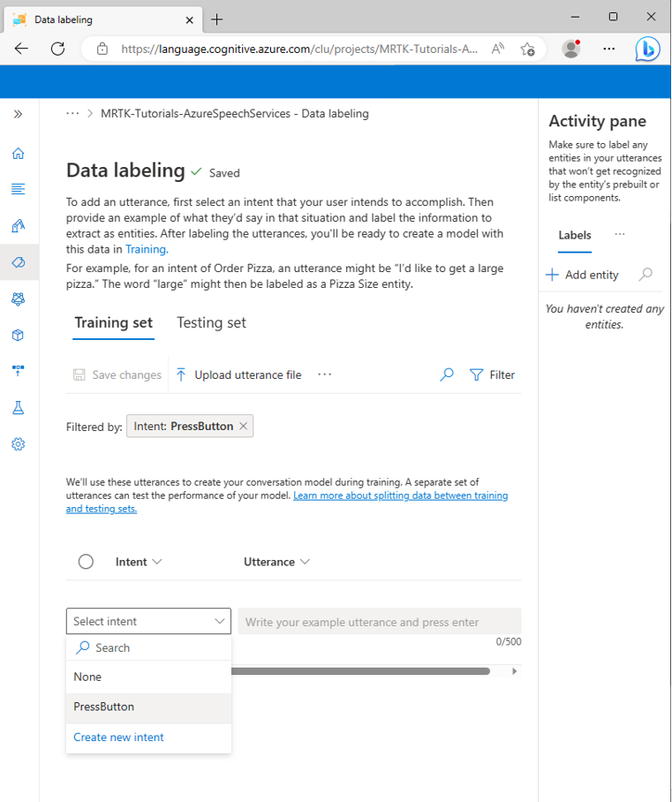
Task: Select the PressButton intent from the open dropdown
Action: (103, 707)
